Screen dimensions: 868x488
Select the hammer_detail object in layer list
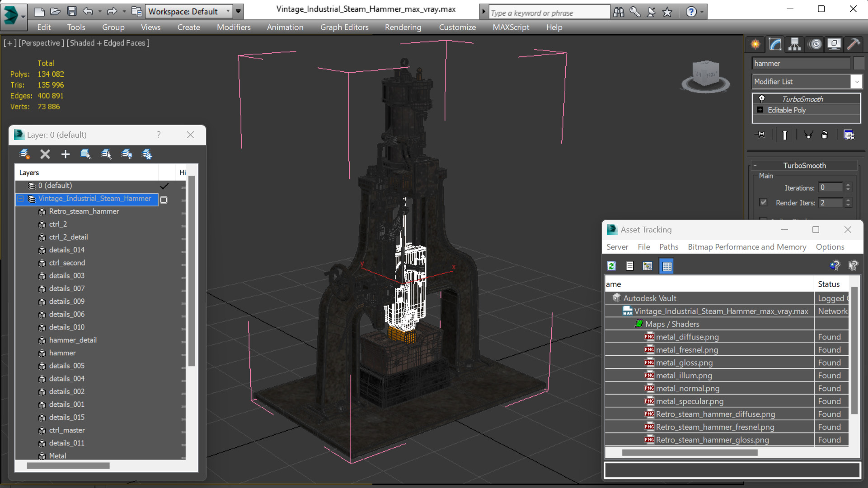73,340
